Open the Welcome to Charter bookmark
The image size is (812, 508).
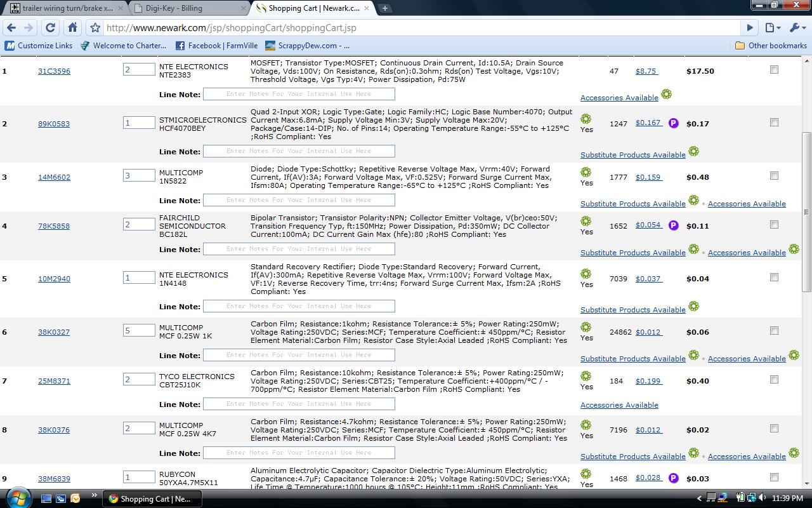click(124, 46)
